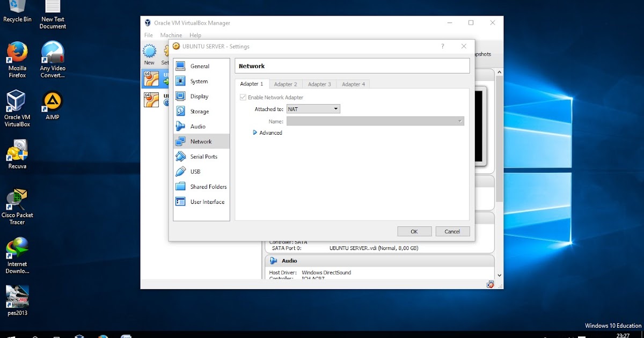Click the details pane vertical scrollbar
644x338 pixels.
point(500,138)
